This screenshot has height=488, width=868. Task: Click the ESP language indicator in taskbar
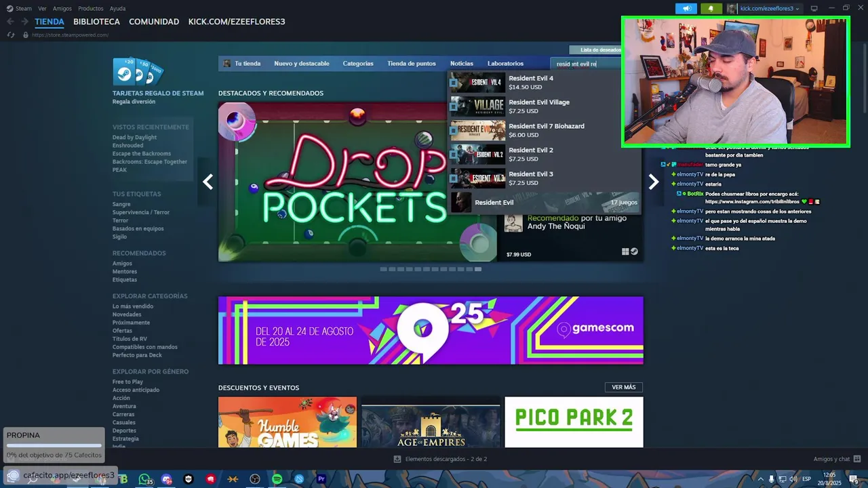(x=807, y=479)
